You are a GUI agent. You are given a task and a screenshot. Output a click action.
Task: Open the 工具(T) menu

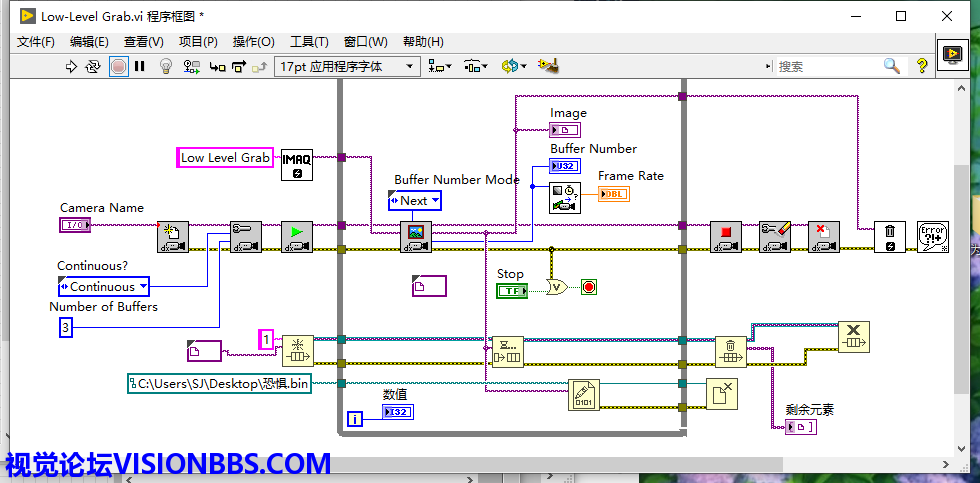(309, 42)
